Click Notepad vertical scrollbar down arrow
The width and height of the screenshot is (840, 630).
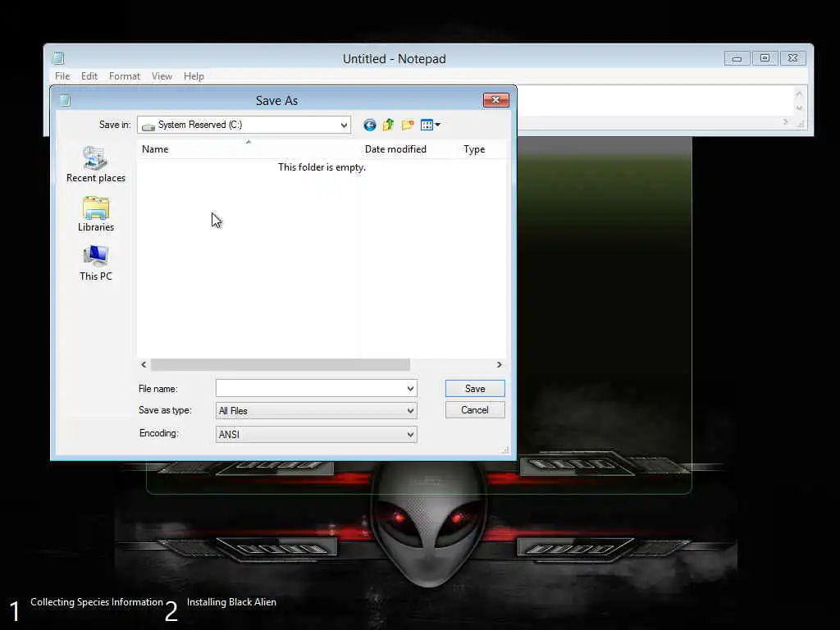[799, 108]
